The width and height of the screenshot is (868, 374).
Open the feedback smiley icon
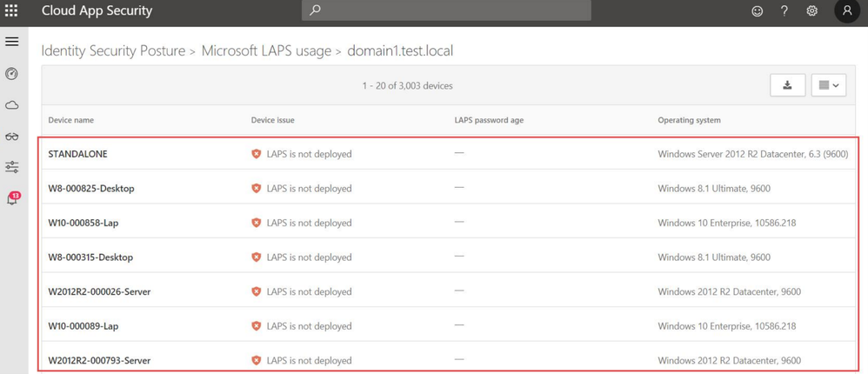[757, 10]
